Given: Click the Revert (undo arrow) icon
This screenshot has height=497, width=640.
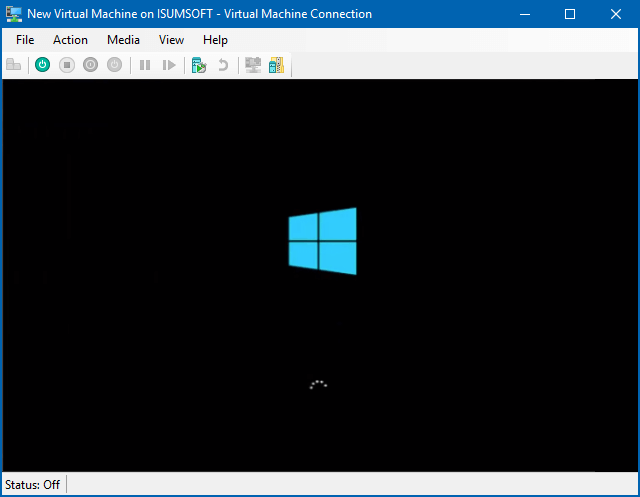Looking at the screenshot, I should pos(223,65).
